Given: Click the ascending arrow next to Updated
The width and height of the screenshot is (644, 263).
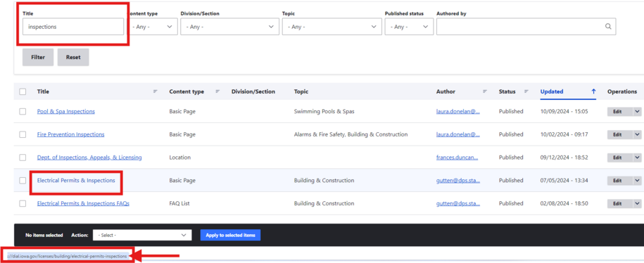Looking at the screenshot, I should pyautogui.click(x=593, y=91).
